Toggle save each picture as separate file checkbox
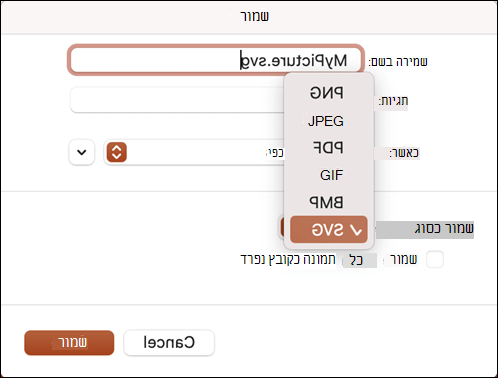 [435, 259]
